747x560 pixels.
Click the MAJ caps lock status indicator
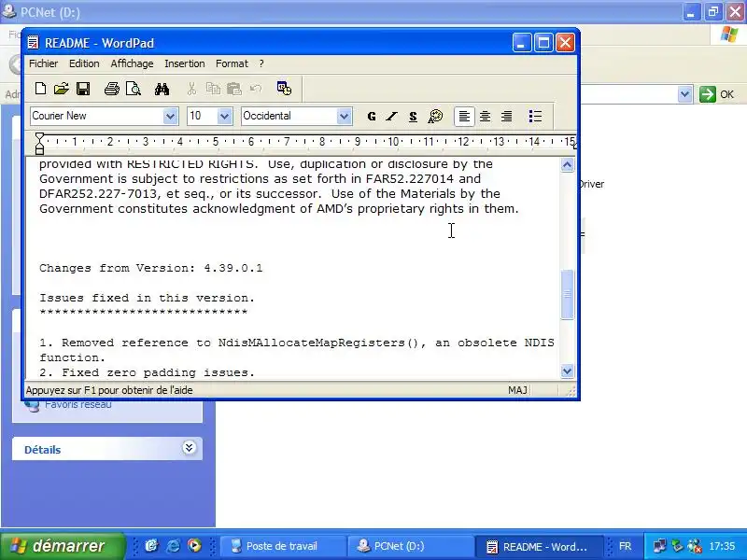click(517, 390)
